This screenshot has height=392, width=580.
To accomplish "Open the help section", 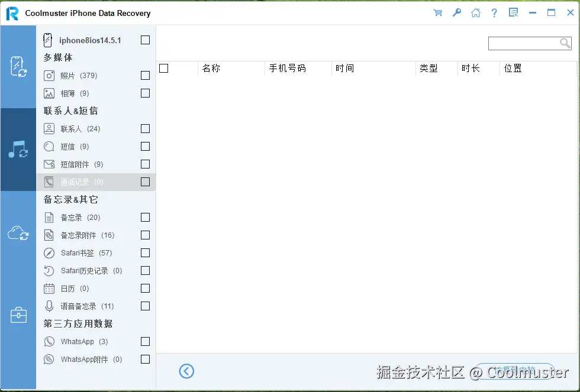I will [494, 12].
